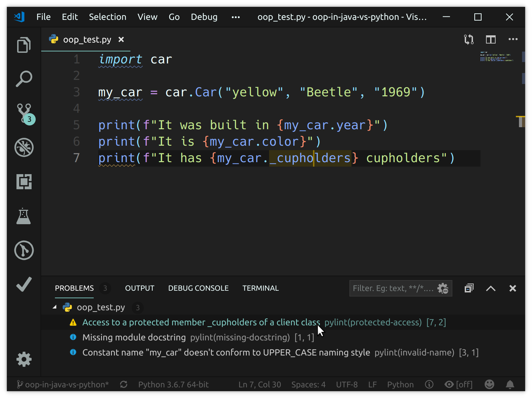Open Source Control showing 3 changes
The height and width of the screenshot is (398, 532).
pos(24,113)
